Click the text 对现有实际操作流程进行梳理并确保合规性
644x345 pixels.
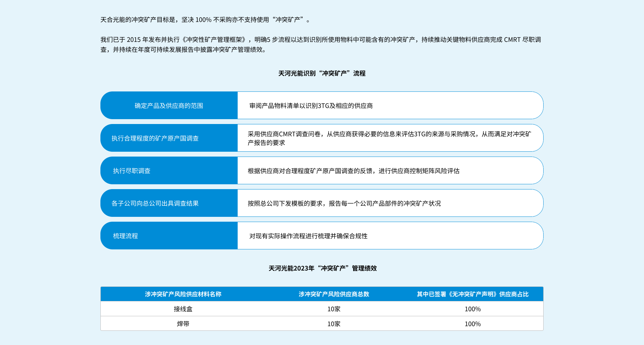point(308,236)
